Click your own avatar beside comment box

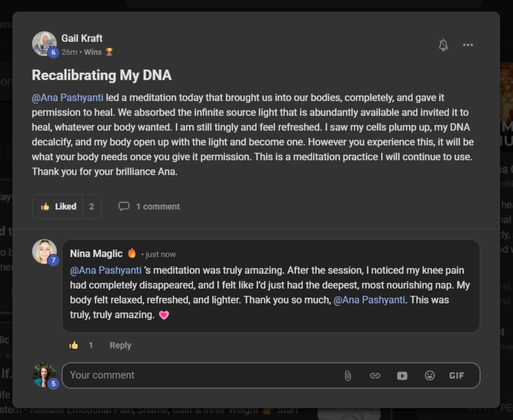44,374
